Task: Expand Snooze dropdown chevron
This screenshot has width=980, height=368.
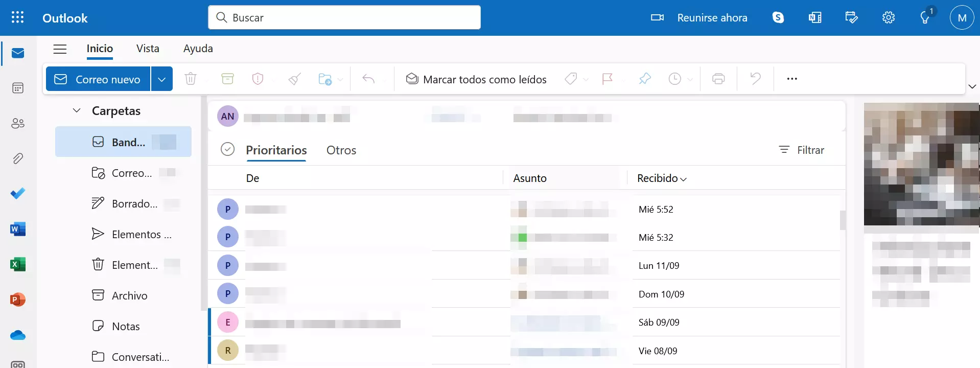Action: tap(690, 80)
